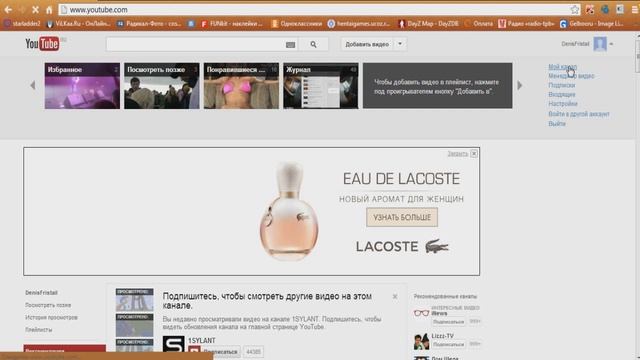Open Посмотреть позже in the left sidebar

point(48,305)
